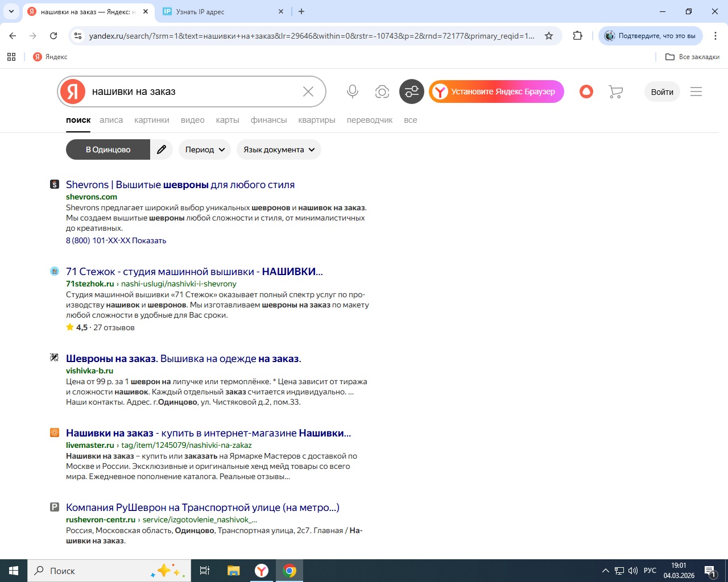Start voice search with the microphone
Viewport: 728px width, 582px height.
click(353, 92)
